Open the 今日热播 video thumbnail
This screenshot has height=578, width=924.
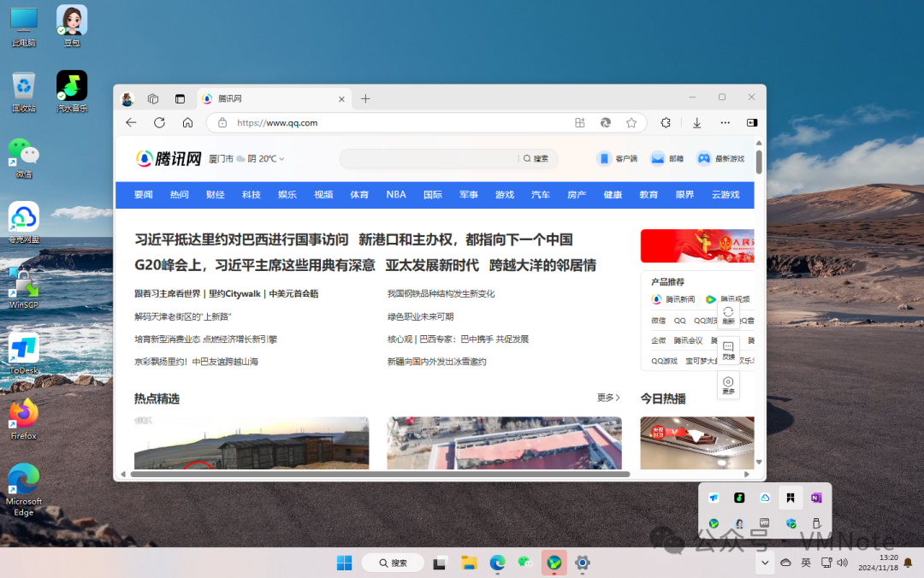tap(697, 443)
